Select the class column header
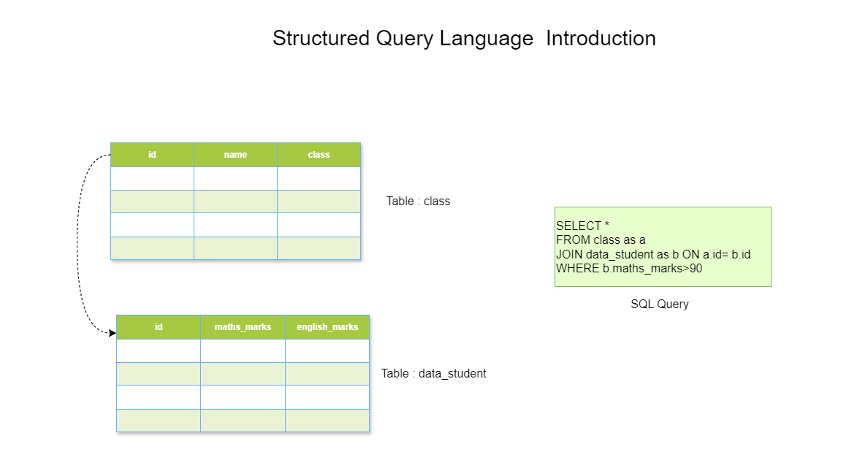The width and height of the screenshot is (868, 460). click(319, 154)
